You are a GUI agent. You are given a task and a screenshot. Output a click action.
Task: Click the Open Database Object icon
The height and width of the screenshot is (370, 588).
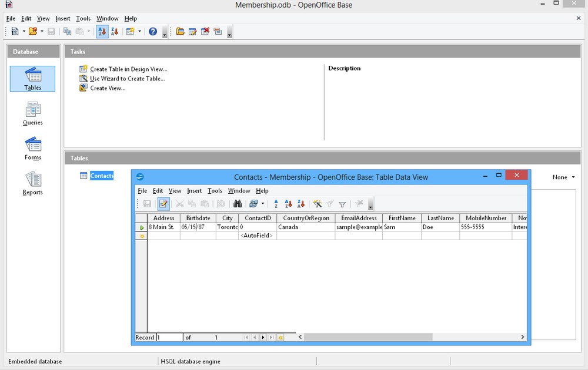(x=180, y=32)
